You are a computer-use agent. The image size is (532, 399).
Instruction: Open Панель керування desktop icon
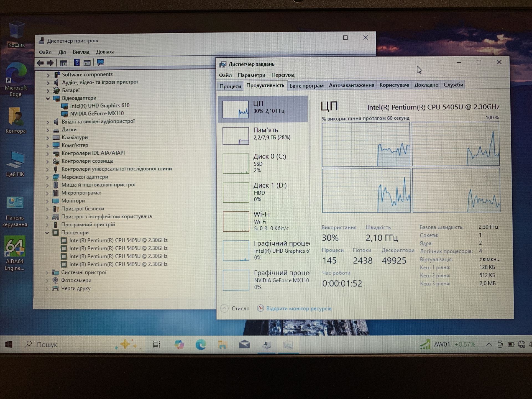[15, 212]
